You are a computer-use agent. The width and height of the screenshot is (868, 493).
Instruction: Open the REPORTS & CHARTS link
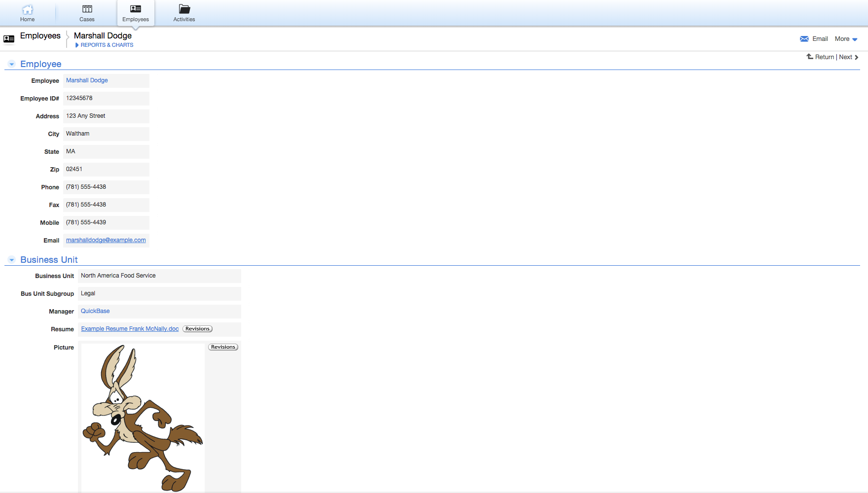107,45
